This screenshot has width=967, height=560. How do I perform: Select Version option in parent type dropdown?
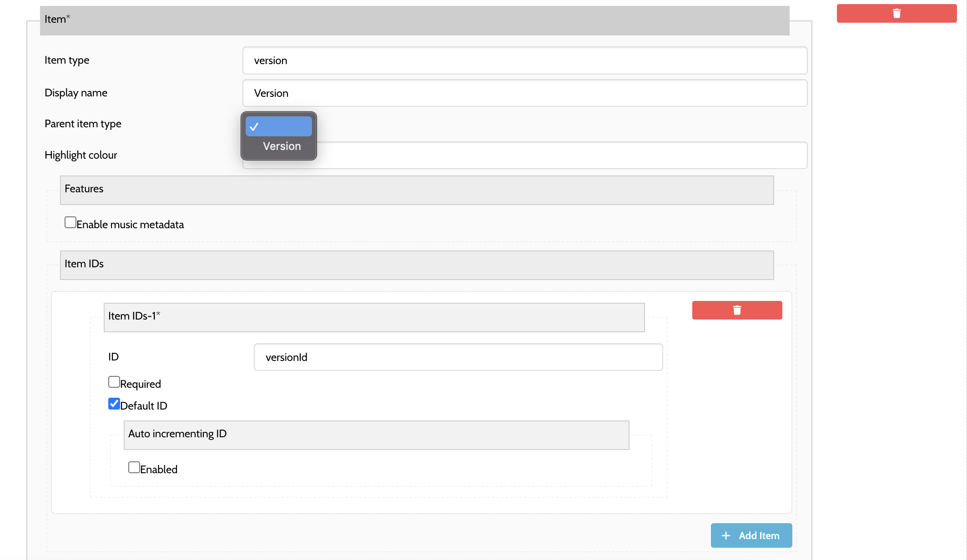click(282, 146)
